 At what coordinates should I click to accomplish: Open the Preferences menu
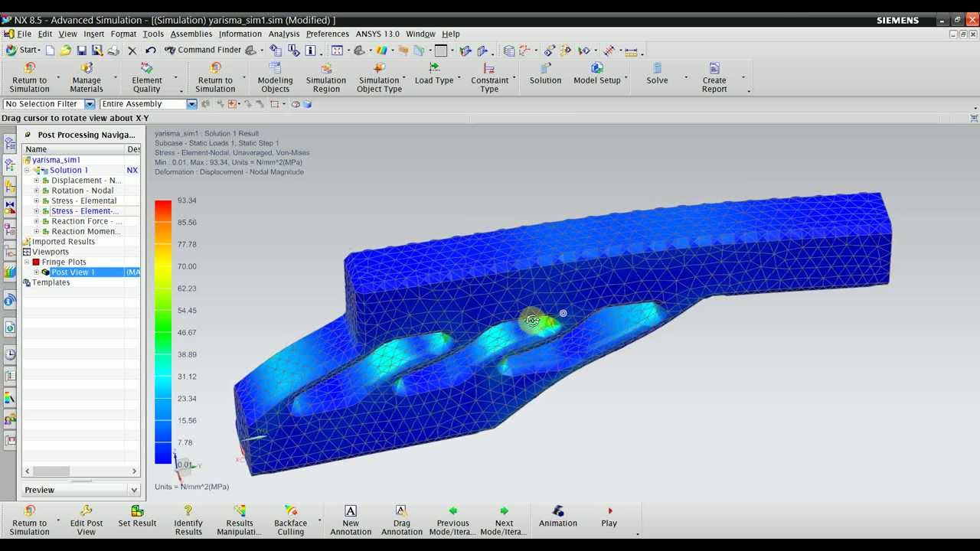[x=328, y=34]
